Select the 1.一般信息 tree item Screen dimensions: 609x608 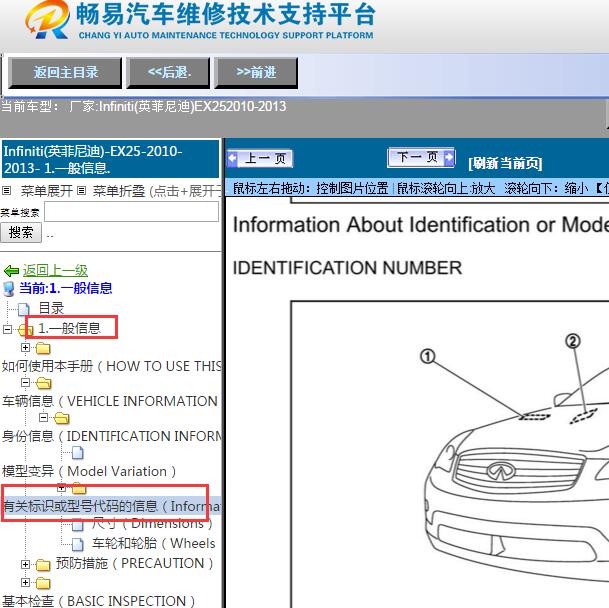70,328
